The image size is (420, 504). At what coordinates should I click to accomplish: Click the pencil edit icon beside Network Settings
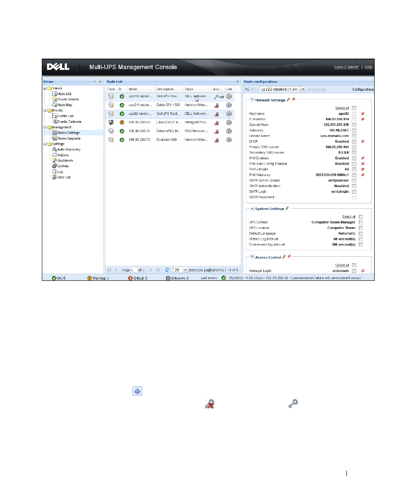click(x=288, y=99)
